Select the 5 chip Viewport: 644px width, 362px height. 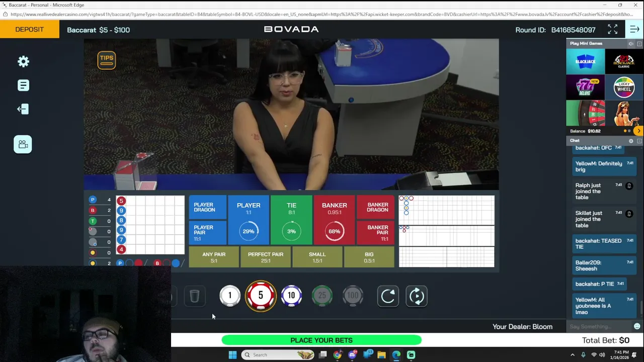261,296
